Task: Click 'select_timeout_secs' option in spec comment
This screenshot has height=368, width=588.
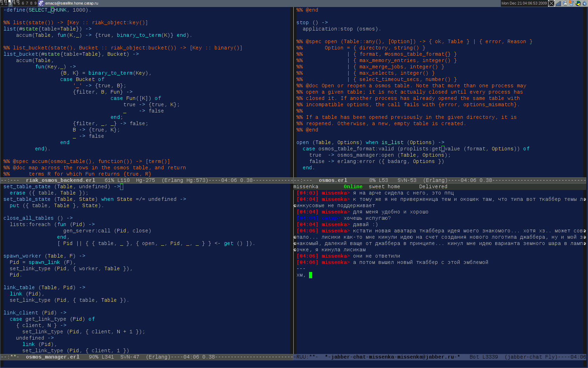Action: 389,79
